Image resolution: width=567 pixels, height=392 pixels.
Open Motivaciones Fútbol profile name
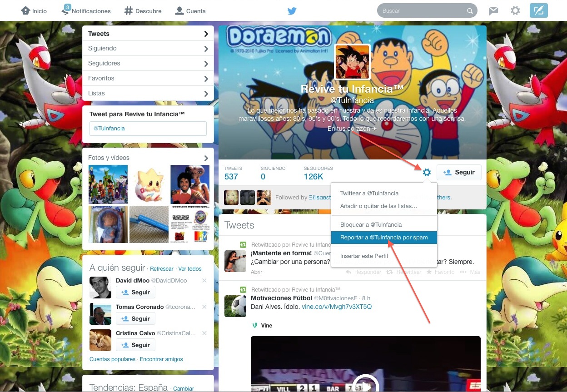click(x=281, y=298)
